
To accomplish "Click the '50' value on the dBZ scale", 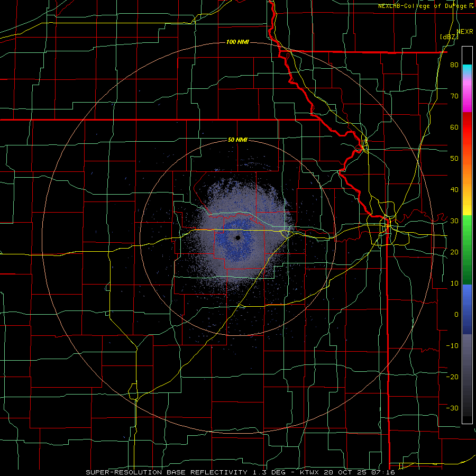I will (x=454, y=159).
